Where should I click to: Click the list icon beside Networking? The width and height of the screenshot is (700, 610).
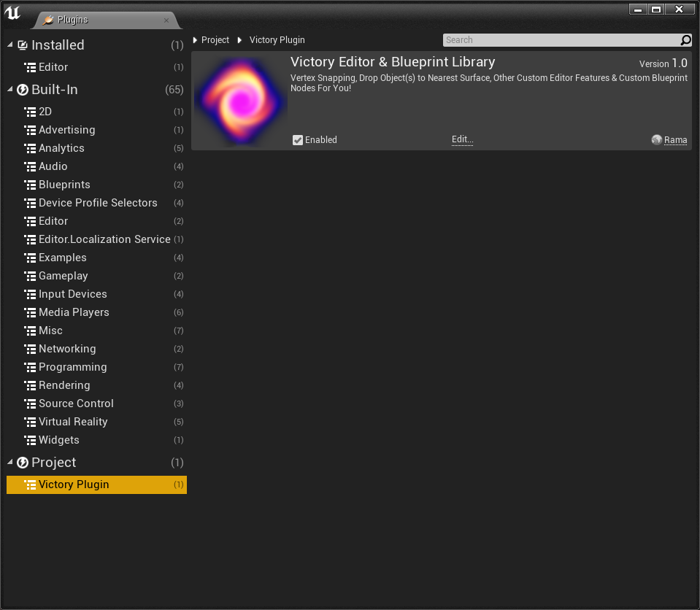tap(30, 350)
